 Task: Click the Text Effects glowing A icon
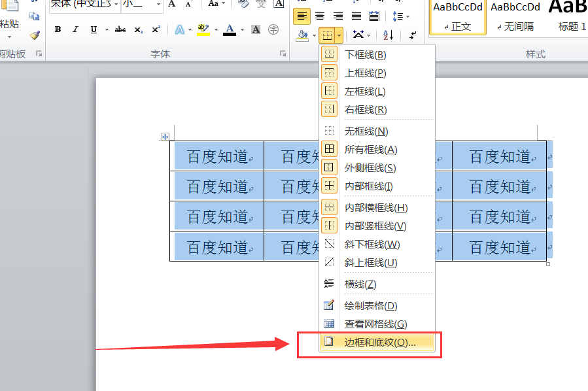click(180, 29)
